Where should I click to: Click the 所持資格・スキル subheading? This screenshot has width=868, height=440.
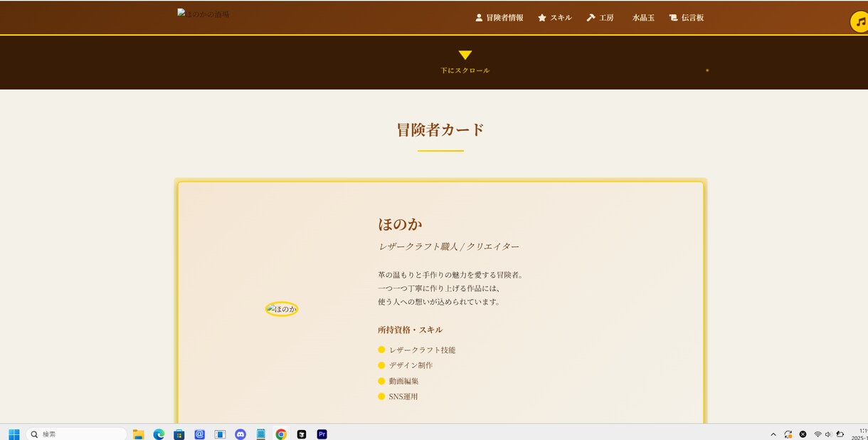(x=411, y=330)
